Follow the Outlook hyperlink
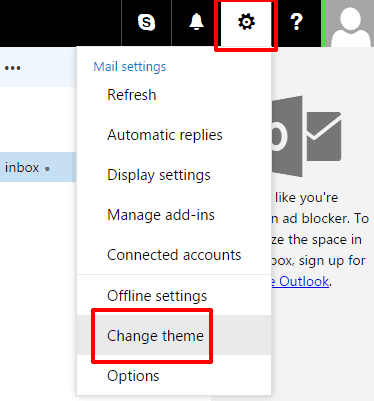The height and width of the screenshot is (401, 374). coord(300,282)
